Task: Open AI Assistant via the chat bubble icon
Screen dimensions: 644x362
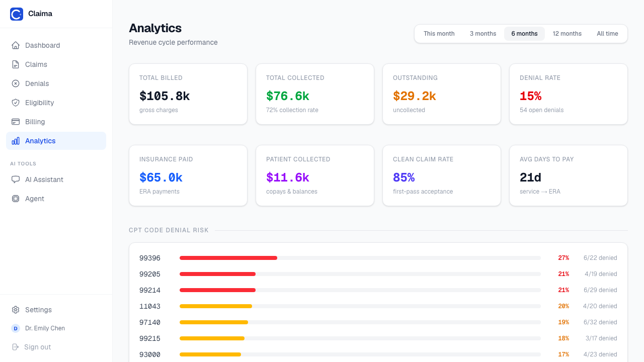Action: click(x=16, y=179)
